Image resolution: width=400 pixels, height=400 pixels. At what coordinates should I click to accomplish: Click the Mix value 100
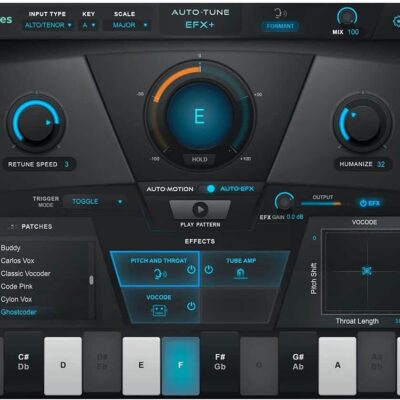(353, 32)
